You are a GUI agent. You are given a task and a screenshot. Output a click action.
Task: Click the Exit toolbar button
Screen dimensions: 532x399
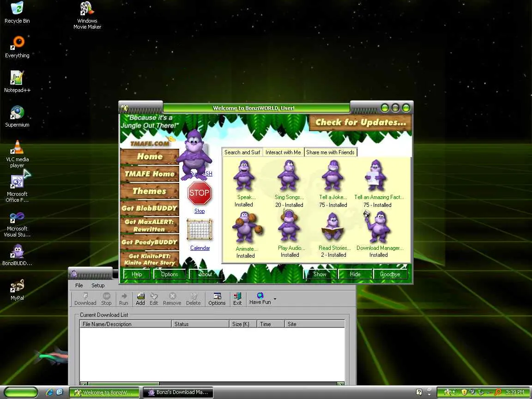[237, 299]
